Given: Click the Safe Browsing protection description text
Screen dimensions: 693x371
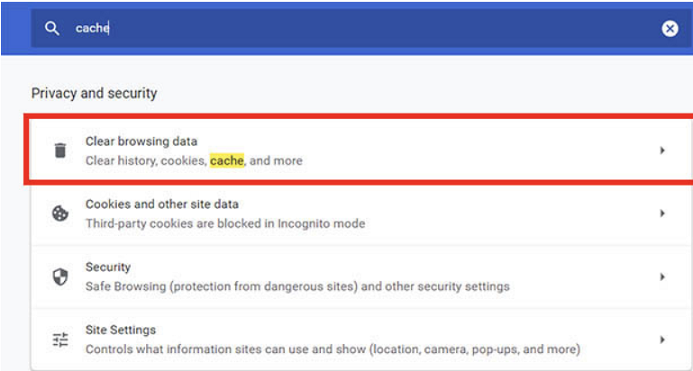Looking at the screenshot, I should pyautogui.click(x=297, y=287).
